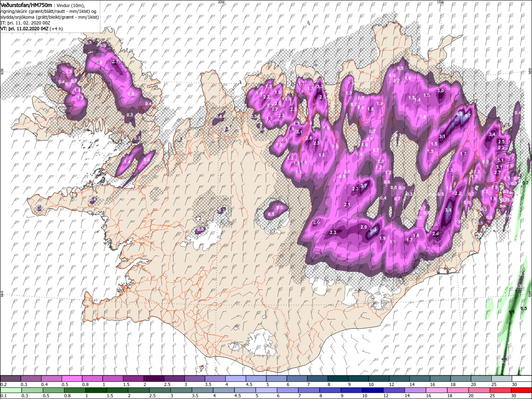Select the deep blue rain swatch between 10 and 12
Image resolution: width=532 pixels, height=399 pixels.
372,390
